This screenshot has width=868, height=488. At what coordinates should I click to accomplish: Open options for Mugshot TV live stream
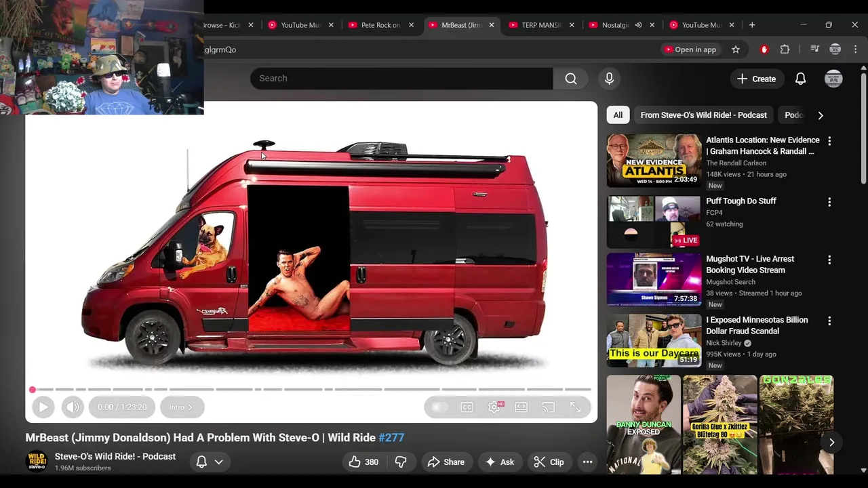(x=829, y=260)
